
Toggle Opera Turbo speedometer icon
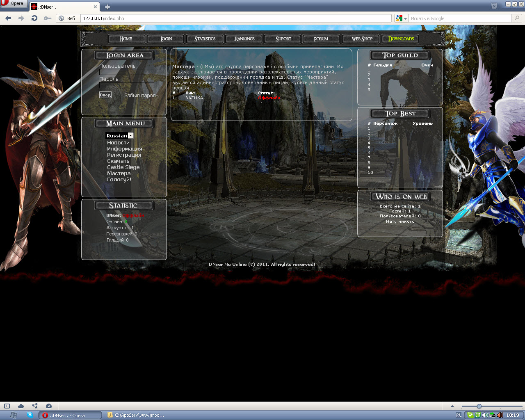(x=49, y=406)
